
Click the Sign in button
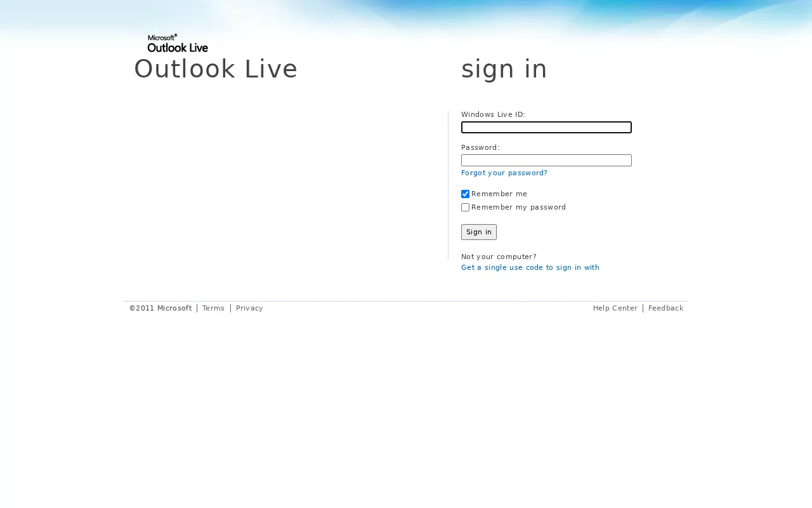pyautogui.click(x=479, y=232)
